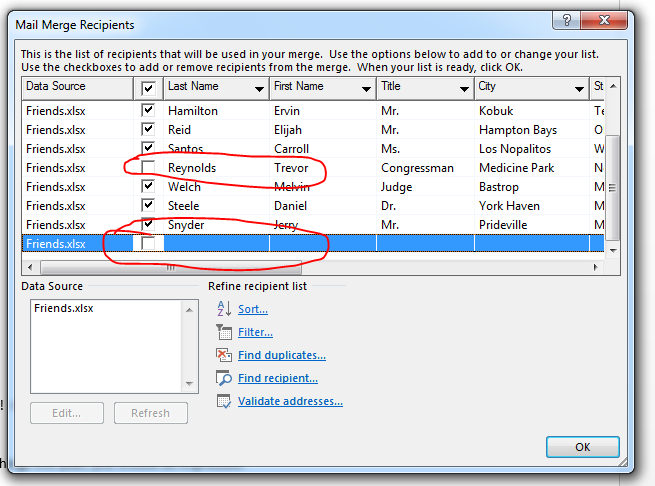Open the Title column dropdown arrow

(466, 88)
